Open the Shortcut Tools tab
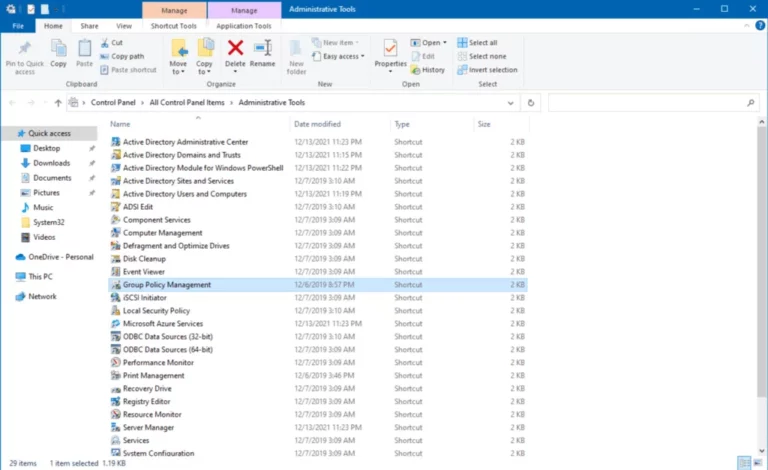This screenshot has width=768, height=470. (173, 26)
